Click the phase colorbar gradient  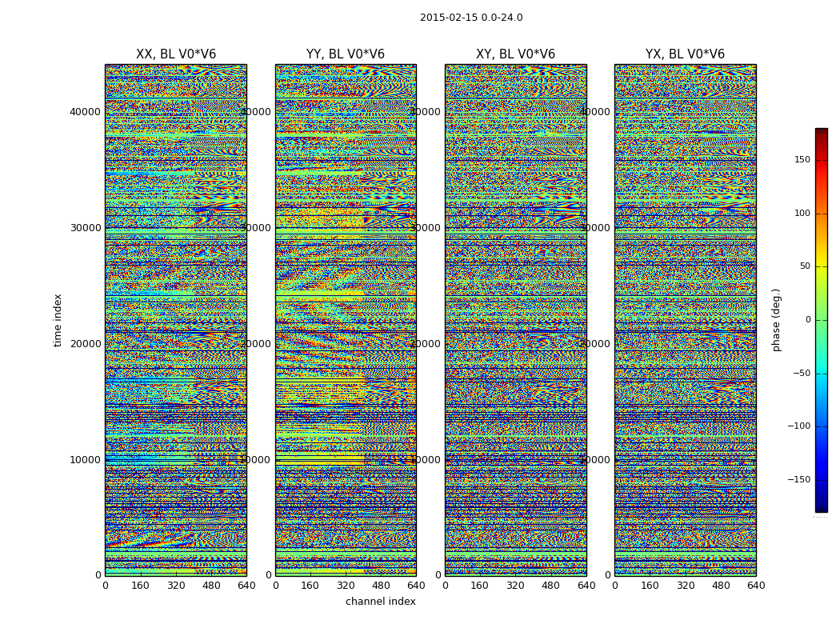click(822, 320)
